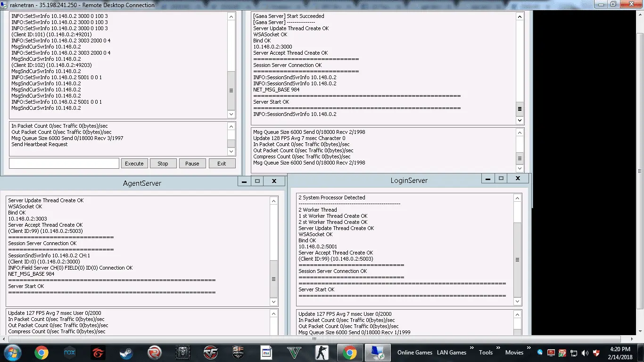Click the Pause button
The height and width of the screenshot is (362, 644).
click(192, 164)
